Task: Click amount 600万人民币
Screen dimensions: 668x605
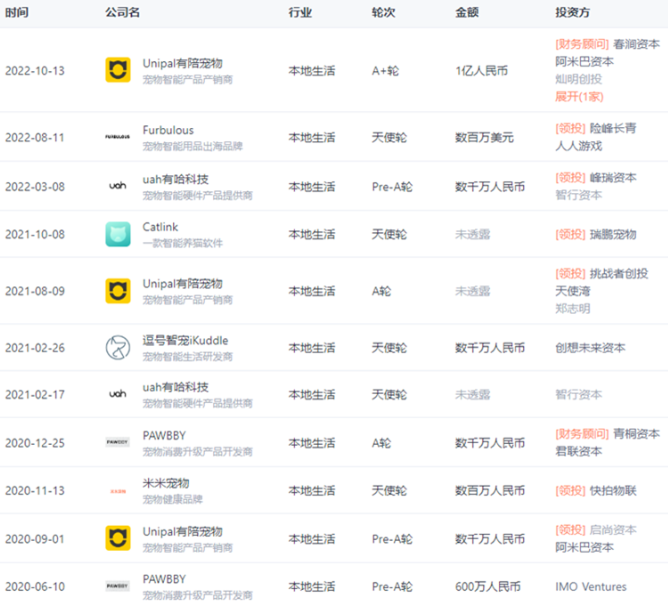Action: 488,587
